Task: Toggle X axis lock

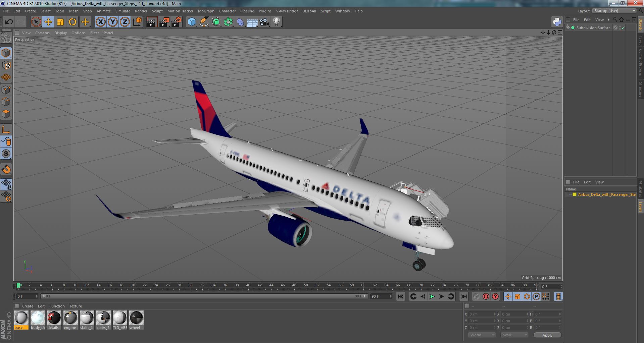Action: click(100, 22)
